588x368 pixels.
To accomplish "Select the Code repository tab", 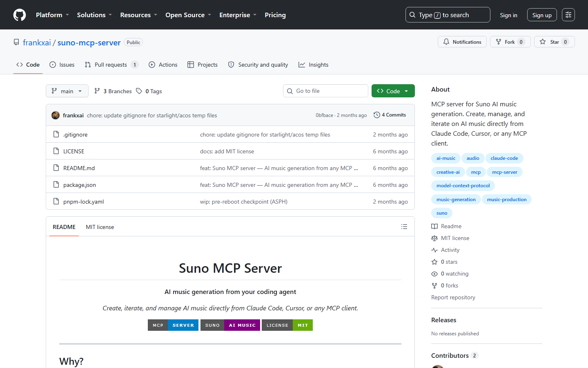I will pos(28,65).
